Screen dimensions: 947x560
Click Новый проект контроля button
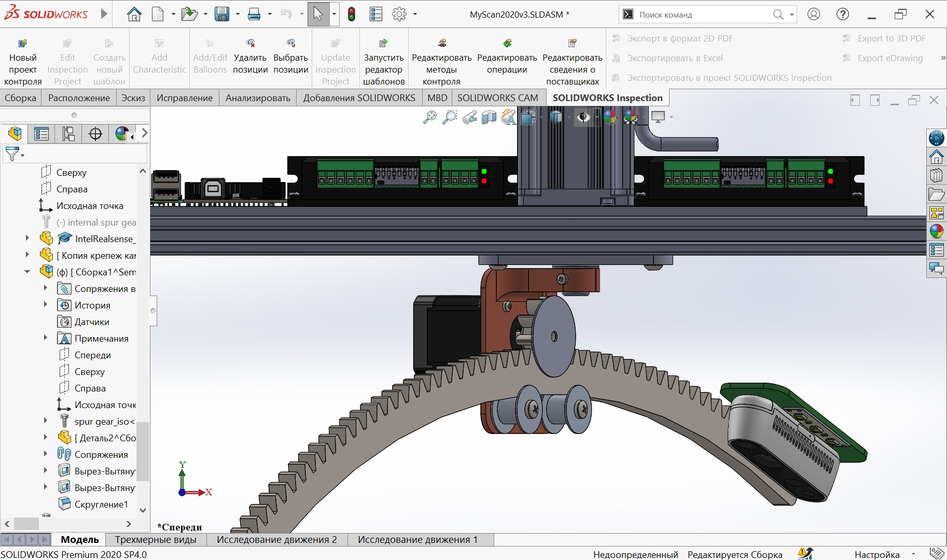(23, 62)
